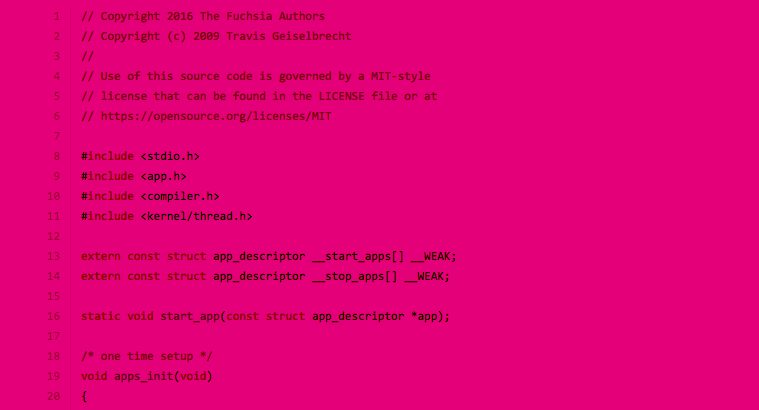
Task: Click the Fuchsia Authors copyright comment
Action: click(203, 16)
